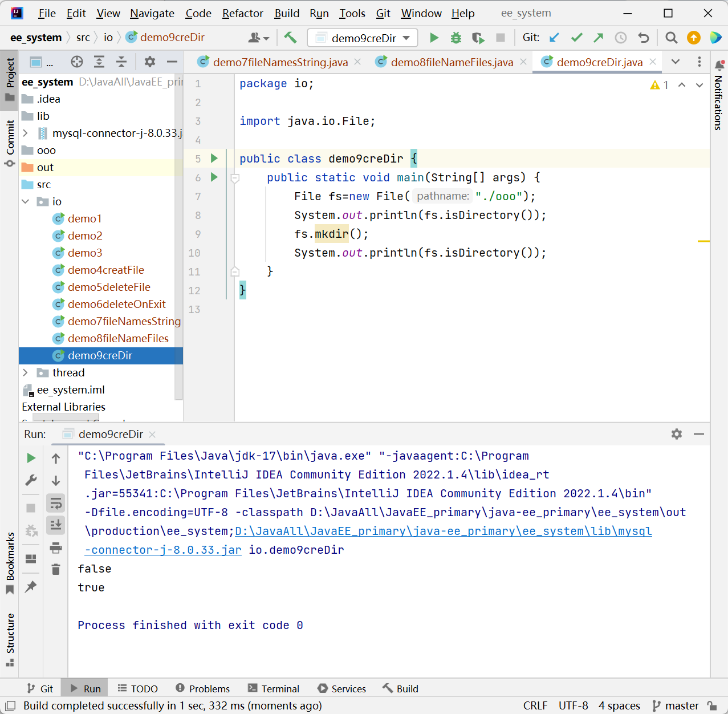Clear console with trash icon
Image resolution: width=728 pixels, height=714 pixels.
pos(56,569)
